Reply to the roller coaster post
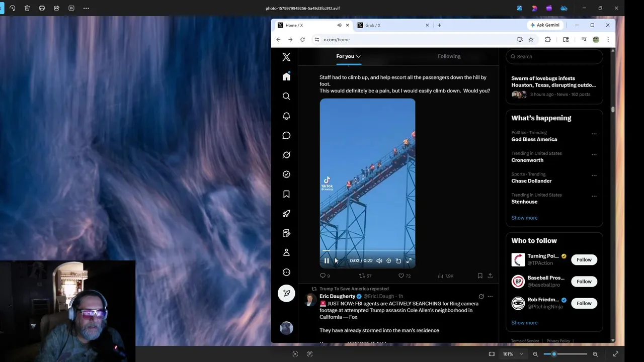The image size is (644, 362). [x=325, y=276]
